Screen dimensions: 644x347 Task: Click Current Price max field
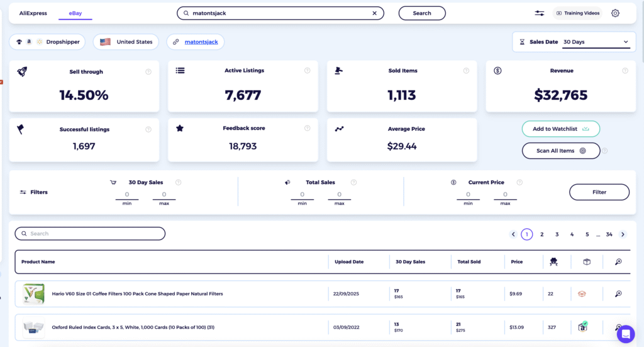[x=505, y=195]
